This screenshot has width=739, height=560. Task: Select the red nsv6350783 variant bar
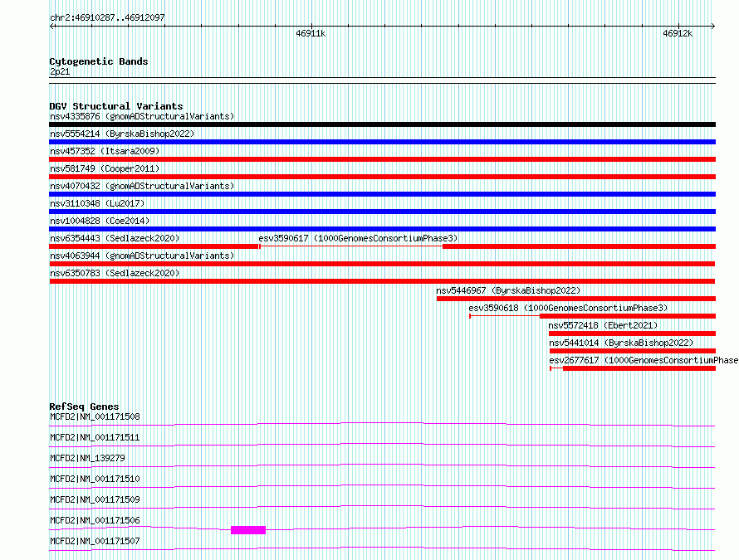(382, 281)
